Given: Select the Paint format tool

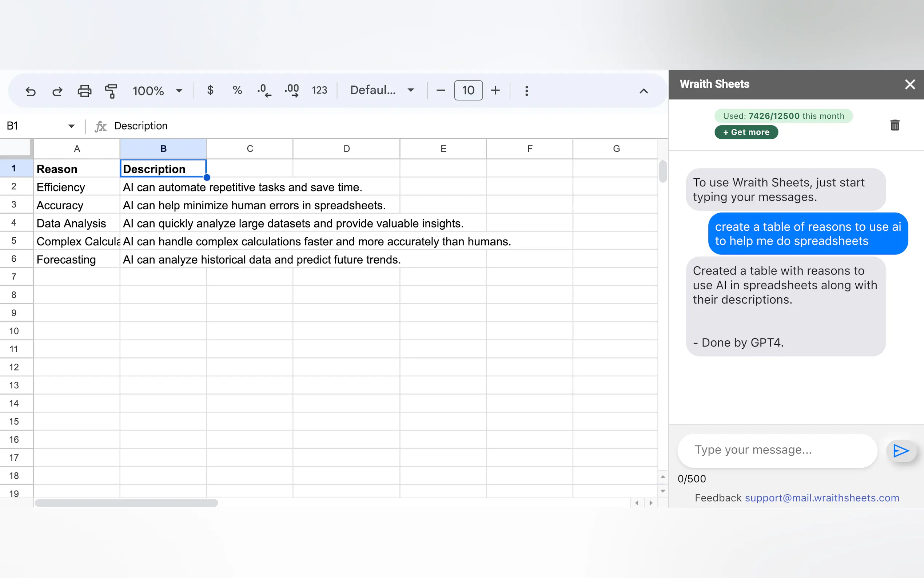Looking at the screenshot, I should pyautogui.click(x=111, y=91).
